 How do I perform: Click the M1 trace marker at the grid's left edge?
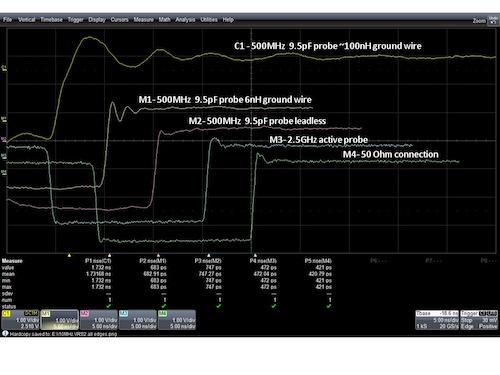coord(4,118)
